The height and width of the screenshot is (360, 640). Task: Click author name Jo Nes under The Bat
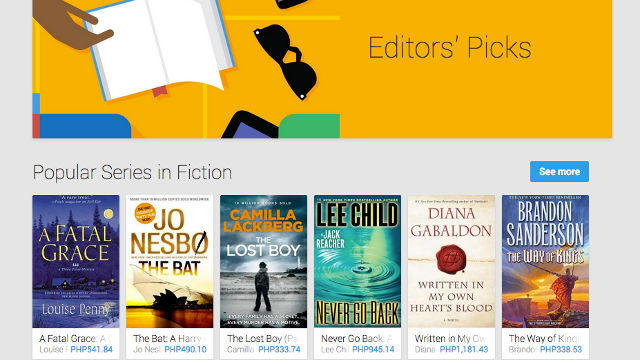[x=147, y=350]
